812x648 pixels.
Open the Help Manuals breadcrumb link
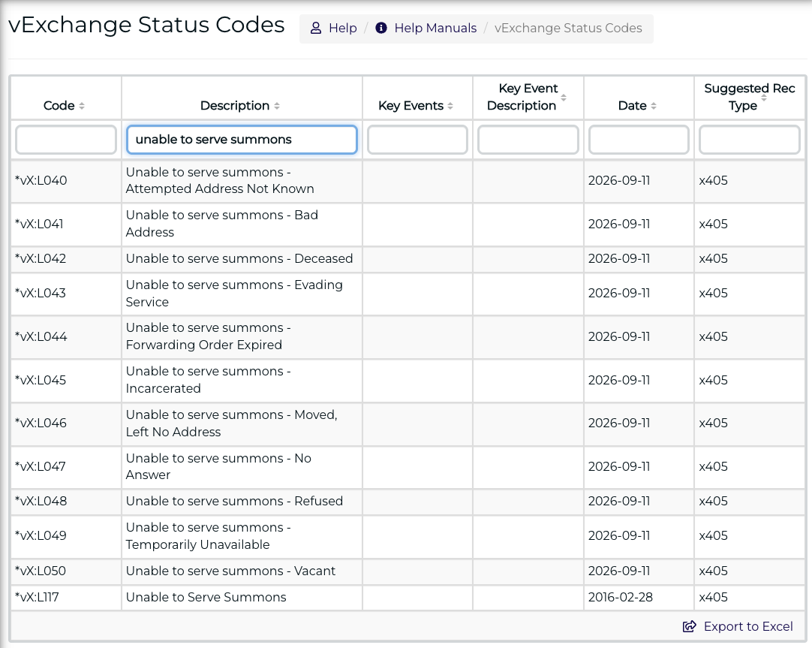pyautogui.click(x=435, y=28)
